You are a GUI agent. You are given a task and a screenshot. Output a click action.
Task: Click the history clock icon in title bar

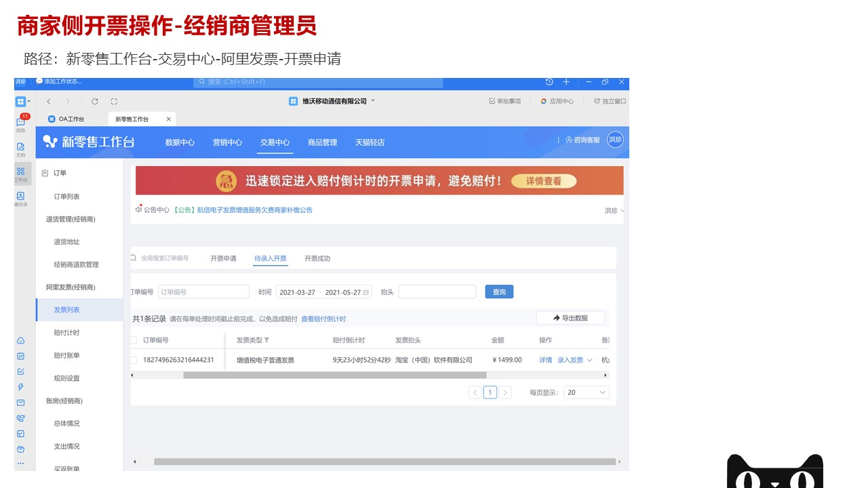(x=549, y=82)
